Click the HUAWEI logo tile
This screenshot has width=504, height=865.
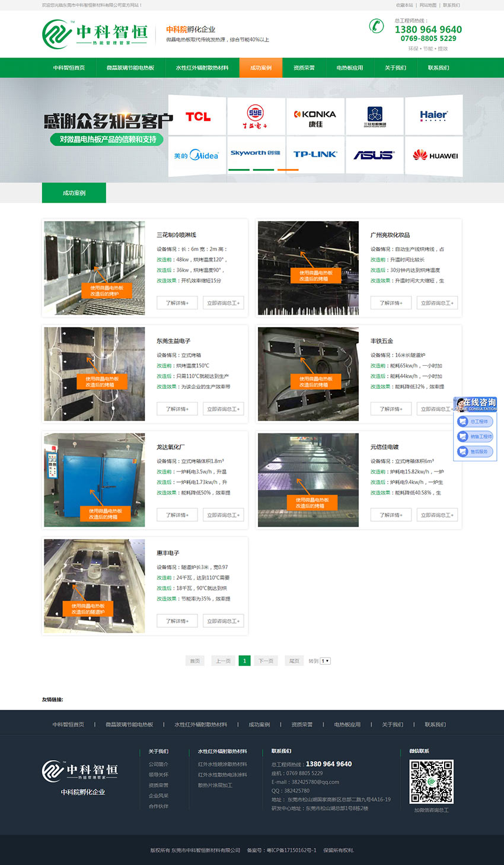[435, 155]
